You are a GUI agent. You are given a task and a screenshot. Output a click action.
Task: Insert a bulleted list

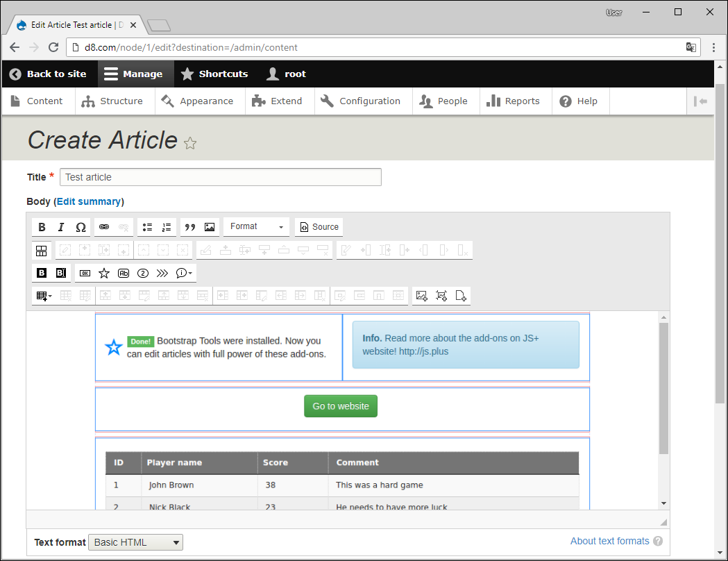click(x=147, y=227)
